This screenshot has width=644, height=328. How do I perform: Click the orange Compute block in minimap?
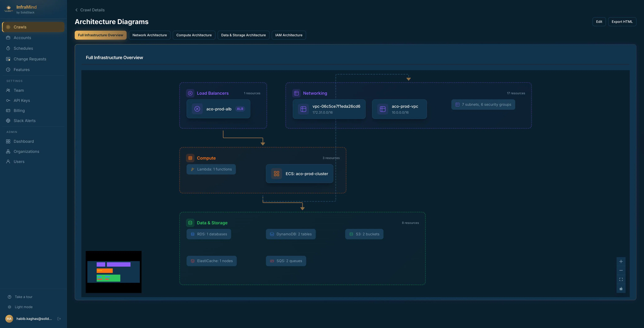(104, 271)
